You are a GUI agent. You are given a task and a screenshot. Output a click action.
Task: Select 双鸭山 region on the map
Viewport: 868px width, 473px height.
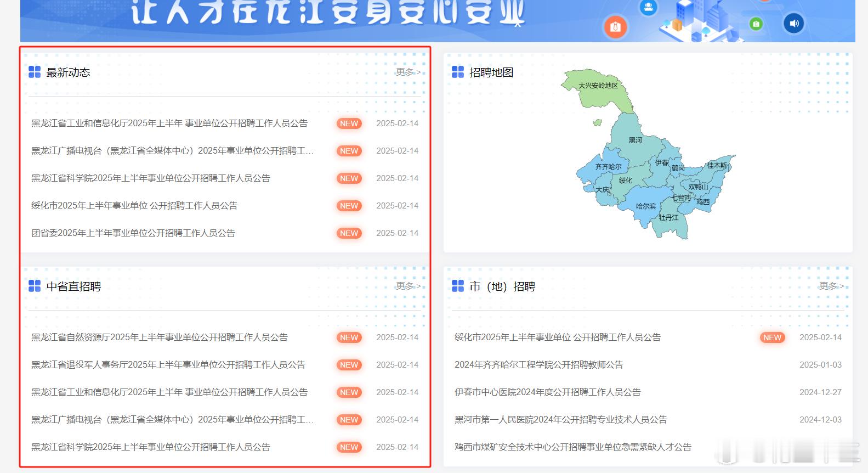698,187
